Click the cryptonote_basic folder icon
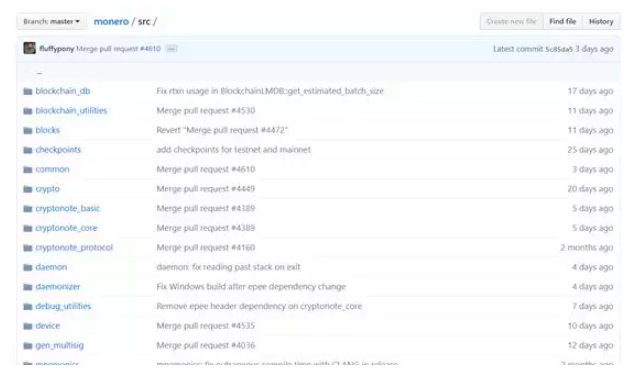Screen dimensions: 634x388 [x=27, y=209]
